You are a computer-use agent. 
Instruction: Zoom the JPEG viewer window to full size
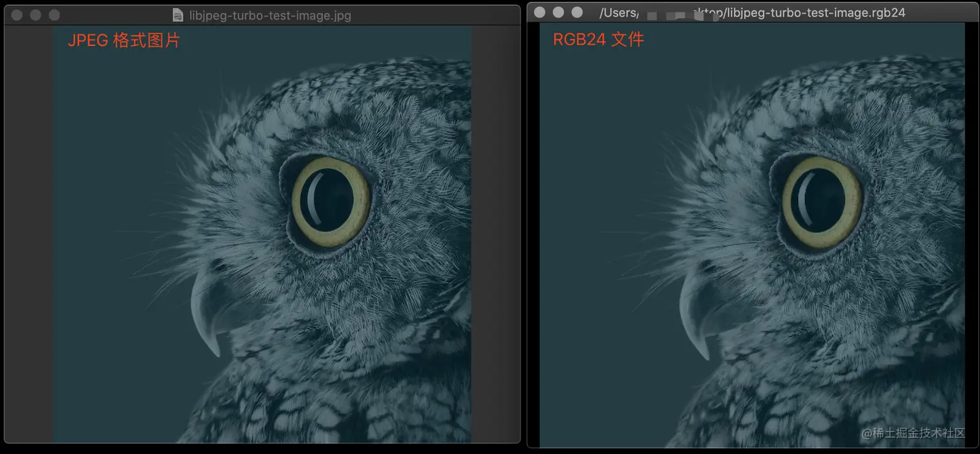point(55,15)
